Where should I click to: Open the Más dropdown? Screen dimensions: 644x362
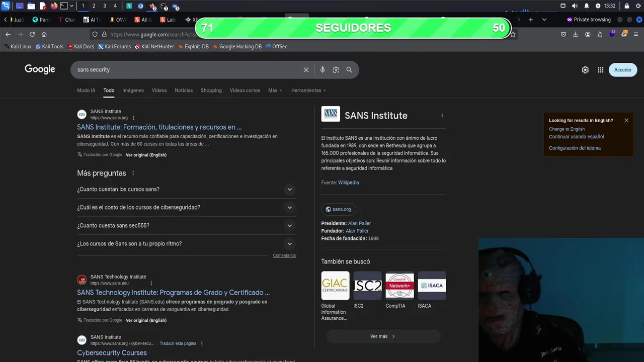point(275,90)
